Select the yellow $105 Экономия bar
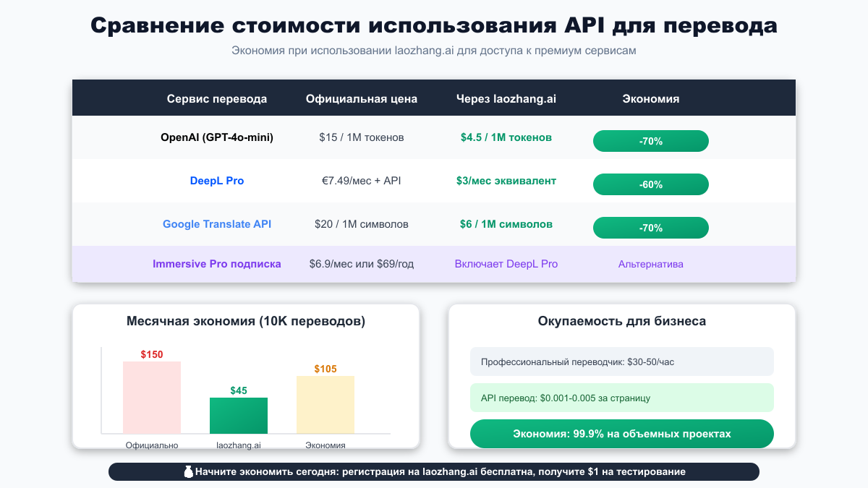This screenshot has width=868, height=488. [x=325, y=405]
